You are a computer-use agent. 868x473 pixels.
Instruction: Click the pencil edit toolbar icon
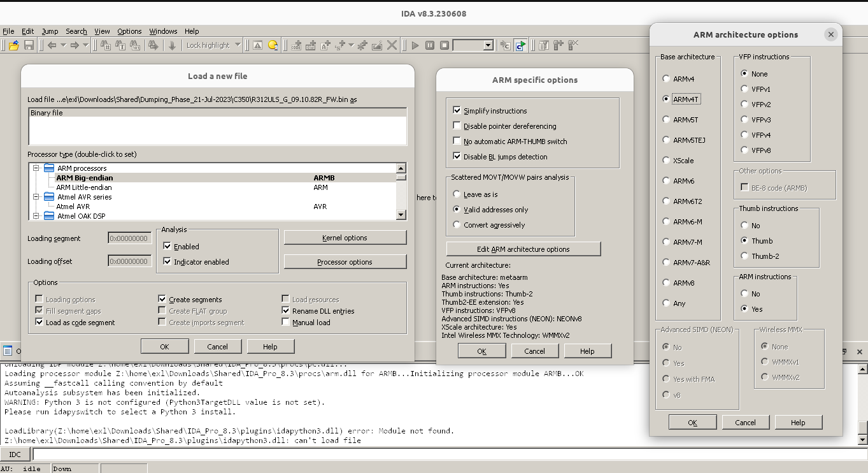(x=377, y=45)
